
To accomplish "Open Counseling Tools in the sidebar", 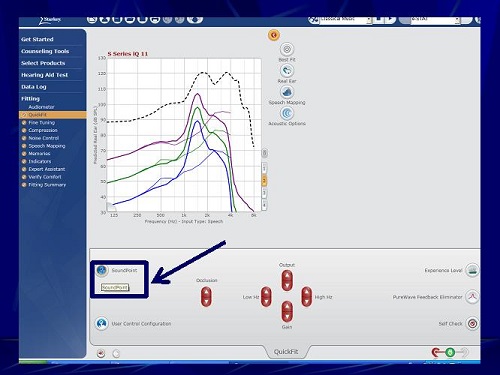I will pyautogui.click(x=45, y=51).
